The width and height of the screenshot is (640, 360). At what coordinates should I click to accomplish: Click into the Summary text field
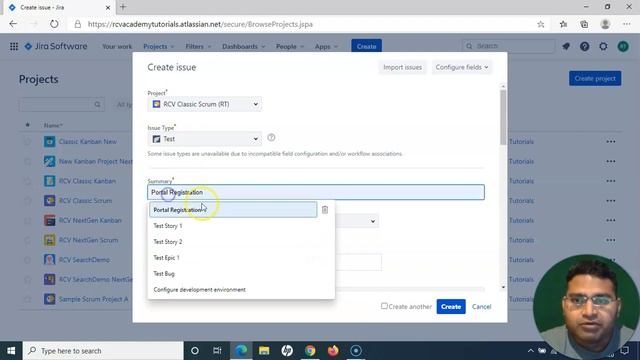pos(316,192)
